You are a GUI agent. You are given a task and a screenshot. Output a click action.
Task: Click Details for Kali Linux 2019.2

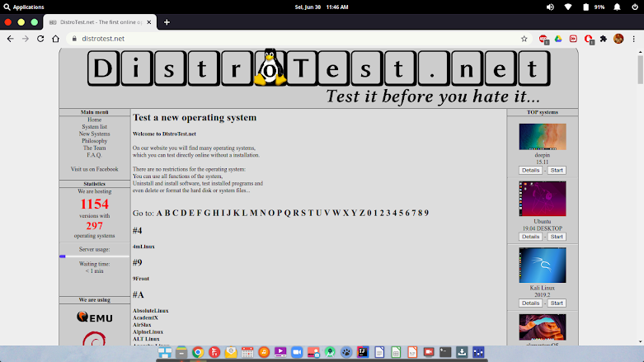point(530,303)
